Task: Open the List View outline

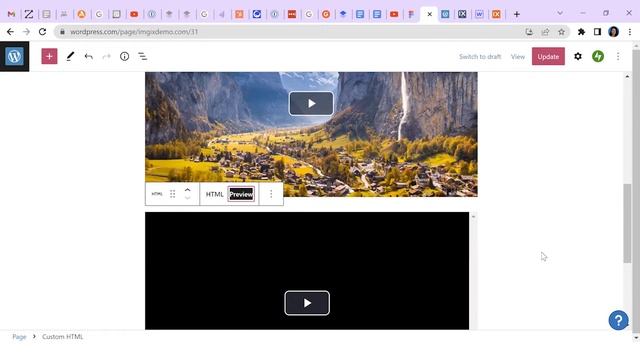Action: [142, 56]
